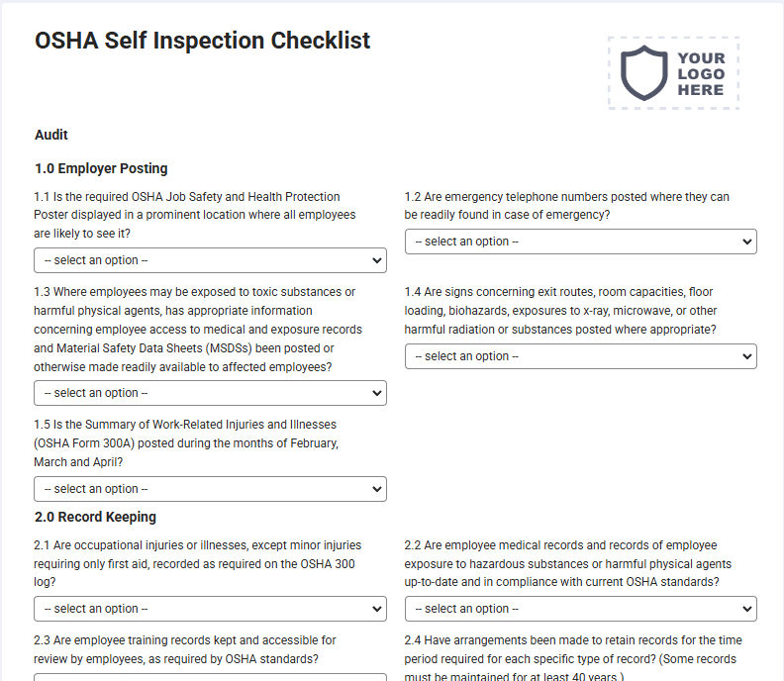Click the 1.3 MSDSs question paragraph
This screenshot has height=681, width=784.
pyautogui.click(x=198, y=330)
